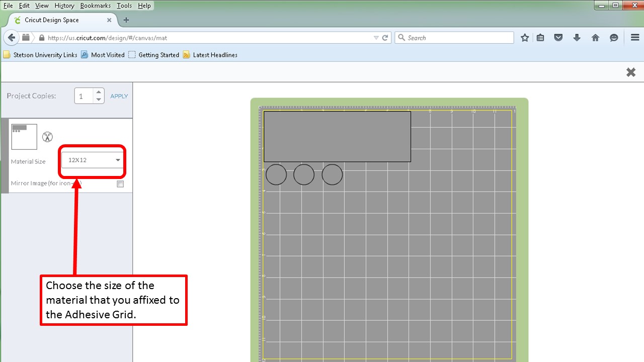644x362 pixels.
Task: Open the Bookmarks menu
Action: point(95,6)
